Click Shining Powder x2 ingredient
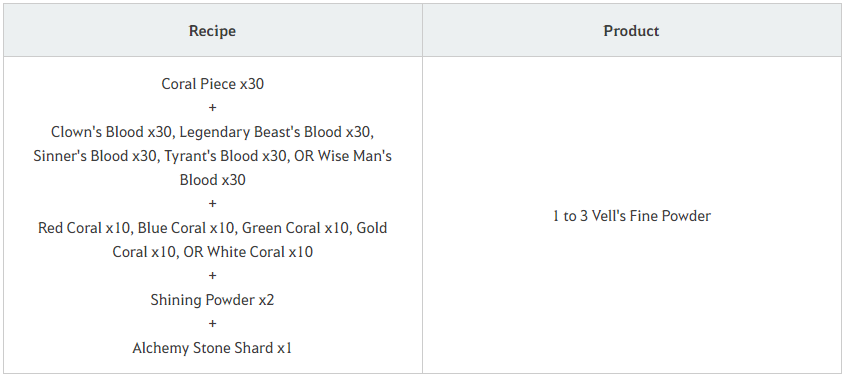 pyautogui.click(x=213, y=300)
